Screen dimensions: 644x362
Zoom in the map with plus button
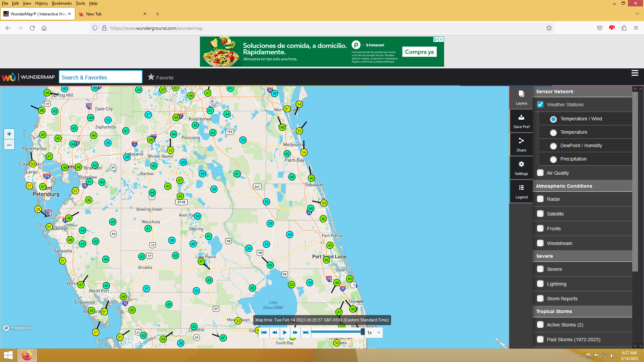pyautogui.click(x=9, y=134)
